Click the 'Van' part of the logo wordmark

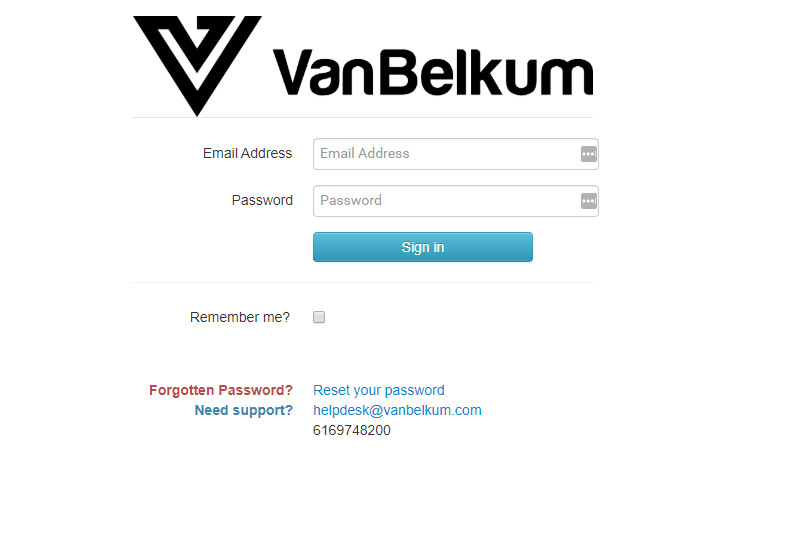point(323,72)
